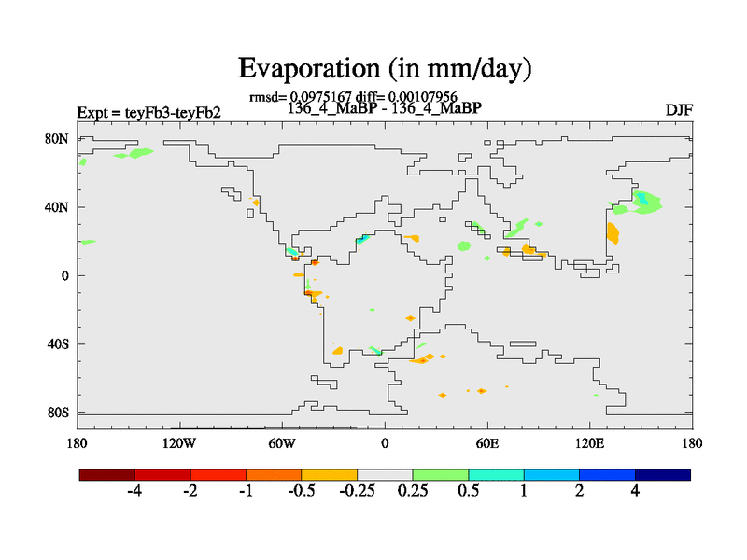This screenshot has width=747, height=560.
Task: Select the dark navy colorbar swatch
Action: (663, 474)
